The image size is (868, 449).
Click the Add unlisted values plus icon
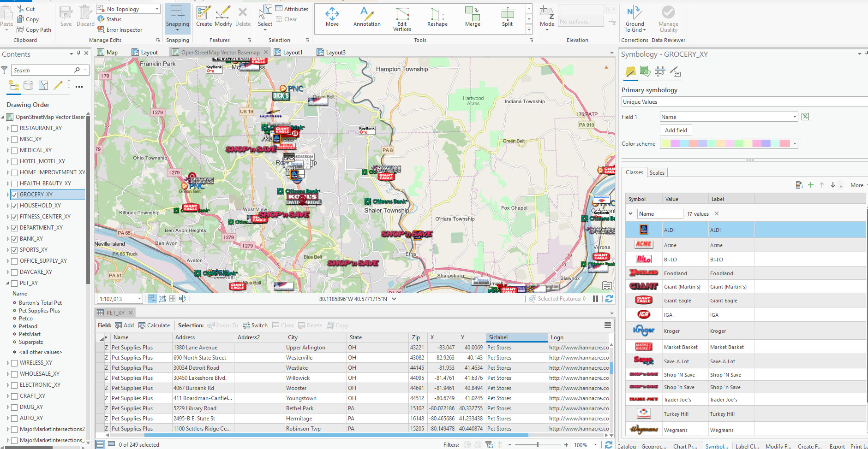click(x=811, y=185)
